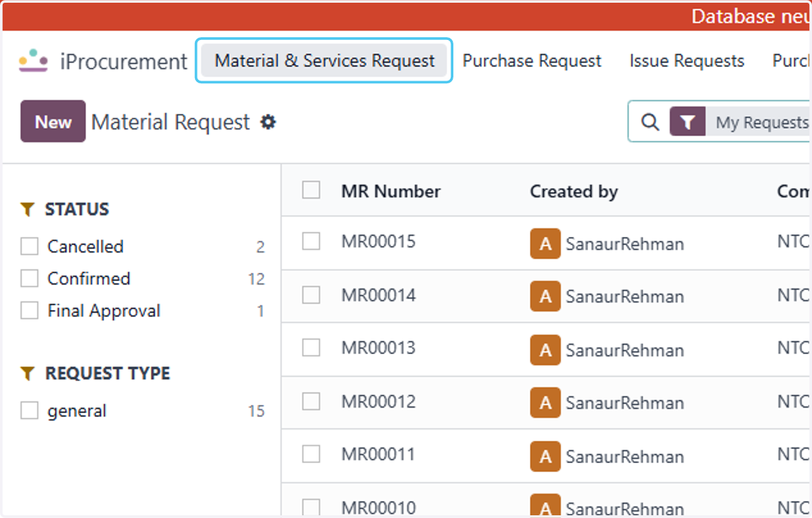
Task: Click the general request type label
Action: point(76,411)
